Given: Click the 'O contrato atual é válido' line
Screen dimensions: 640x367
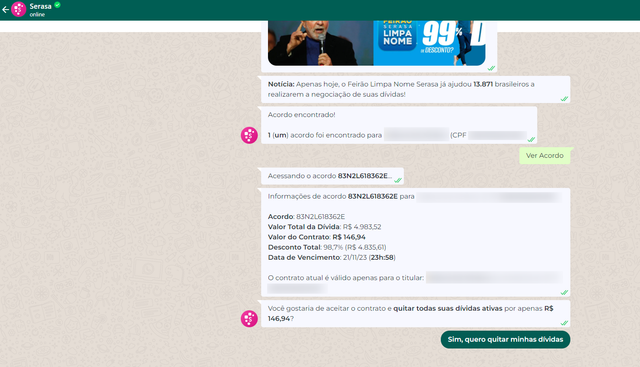Looking at the screenshot, I should (x=346, y=278).
